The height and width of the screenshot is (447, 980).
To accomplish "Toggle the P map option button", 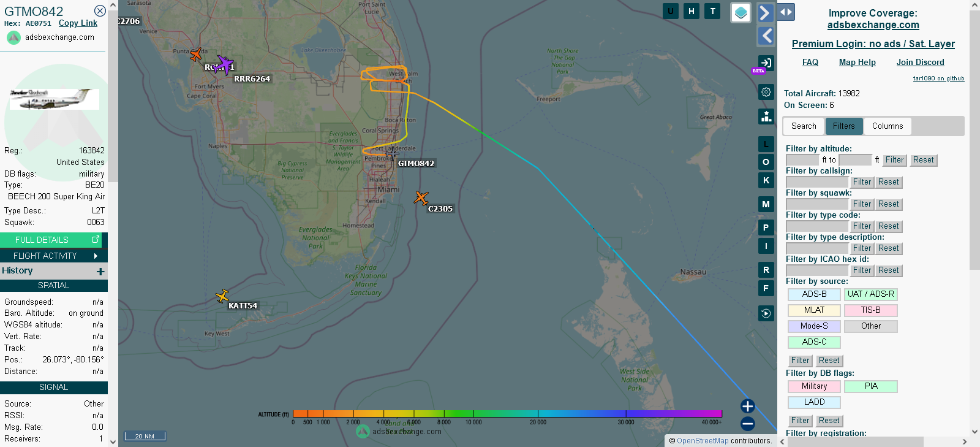I will pos(766,227).
